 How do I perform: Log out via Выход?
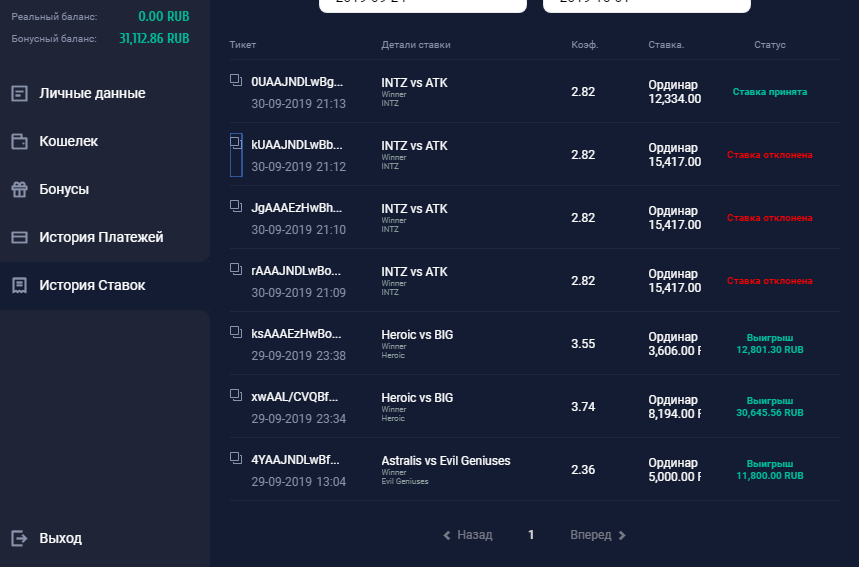[60, 539]
